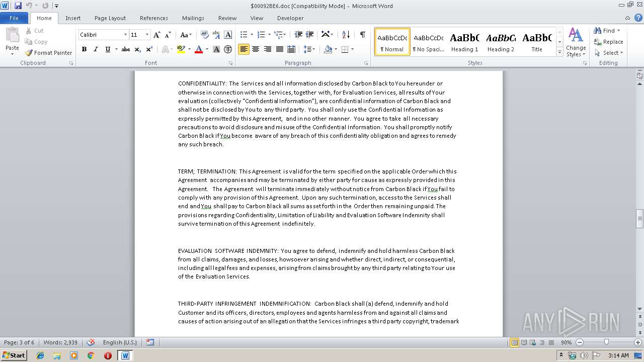
Task: Click the Sort icon
Action: 346,35
